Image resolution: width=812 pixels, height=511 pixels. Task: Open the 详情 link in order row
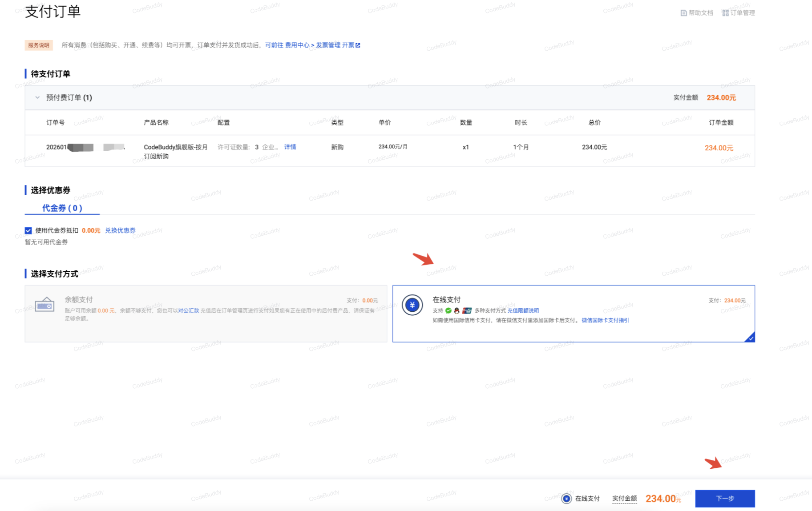(290, 147)
